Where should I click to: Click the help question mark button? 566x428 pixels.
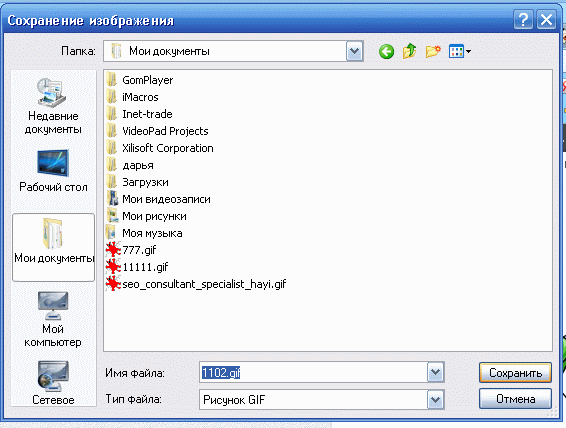tap(523, 20)
